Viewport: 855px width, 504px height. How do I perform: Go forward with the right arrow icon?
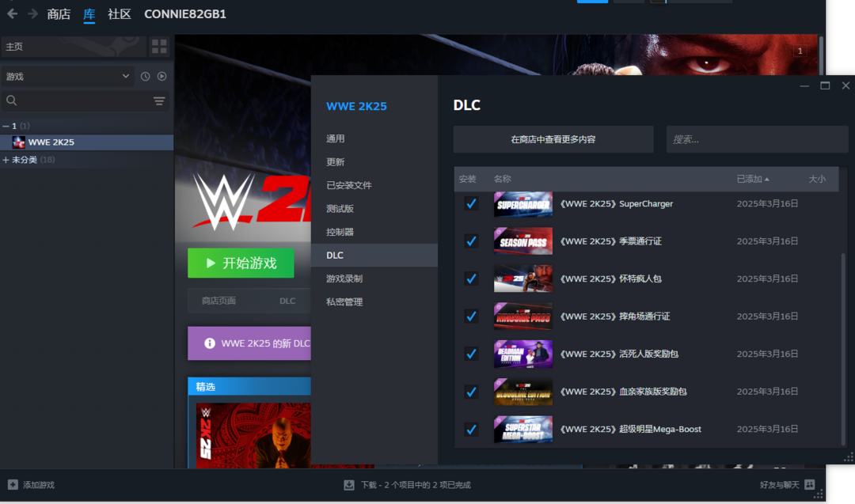tap(32, 13)
